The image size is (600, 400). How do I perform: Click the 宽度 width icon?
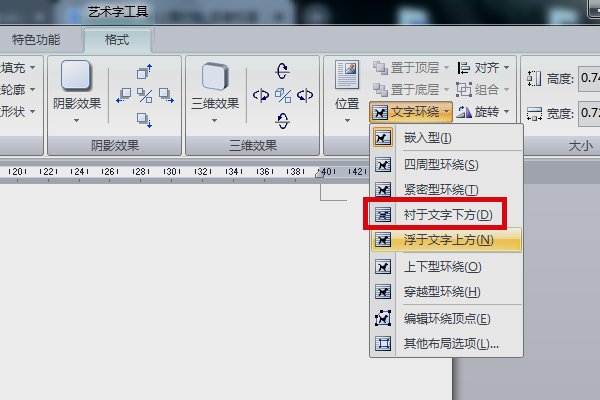534,114
